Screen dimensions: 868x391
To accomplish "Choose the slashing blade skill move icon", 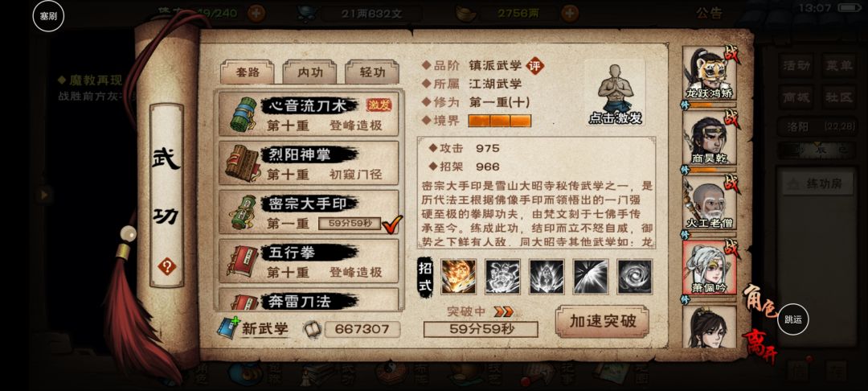I will [591, 276].
